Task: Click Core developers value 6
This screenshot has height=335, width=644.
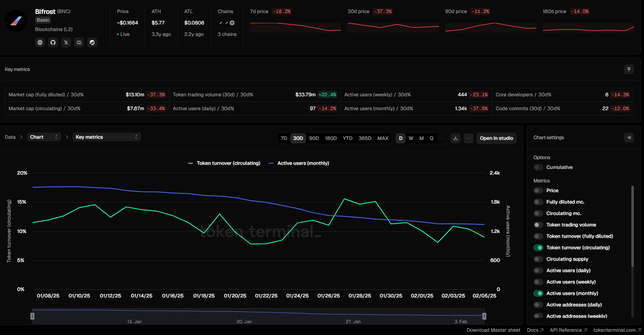Action: click(607, 95)
